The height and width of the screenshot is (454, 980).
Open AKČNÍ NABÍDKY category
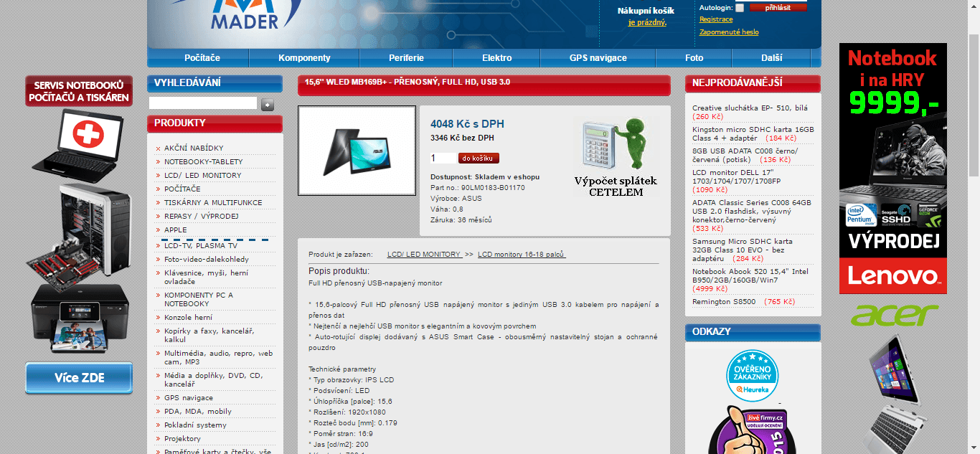pyautogui.click(x=194, y=148)
